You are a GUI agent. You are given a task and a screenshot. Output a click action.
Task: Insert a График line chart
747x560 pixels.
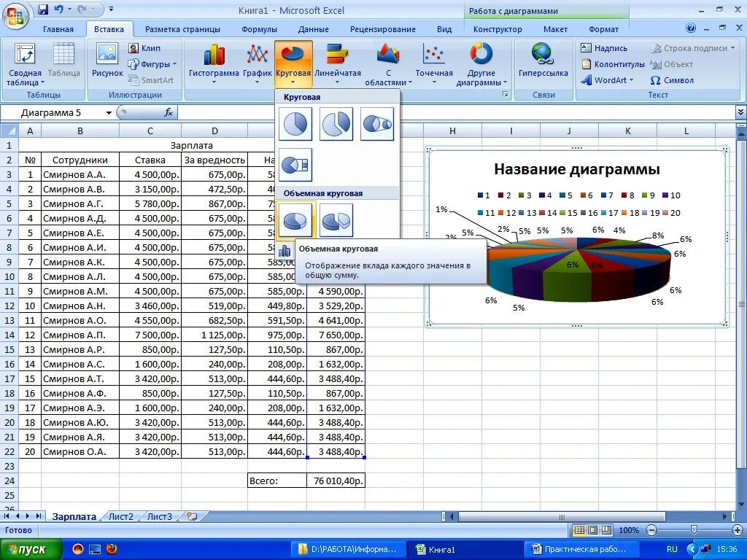258,64
